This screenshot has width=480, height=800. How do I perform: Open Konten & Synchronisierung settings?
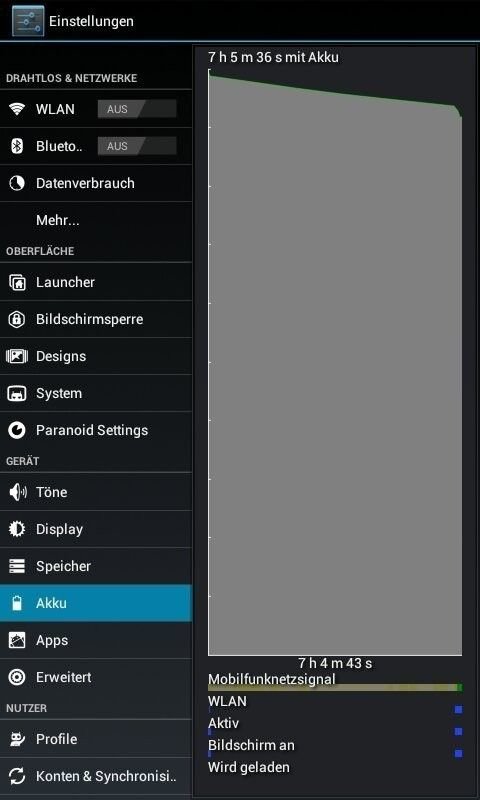click(96, 777)
